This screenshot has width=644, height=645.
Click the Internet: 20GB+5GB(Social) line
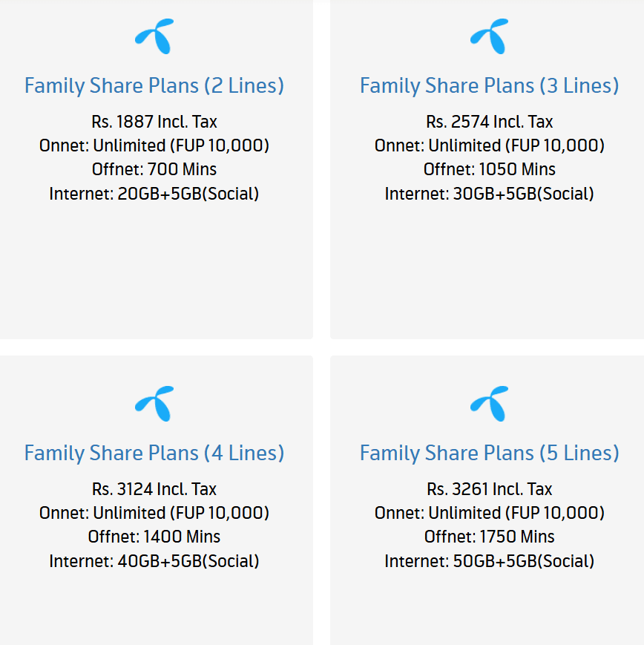(x=154, y=194)
